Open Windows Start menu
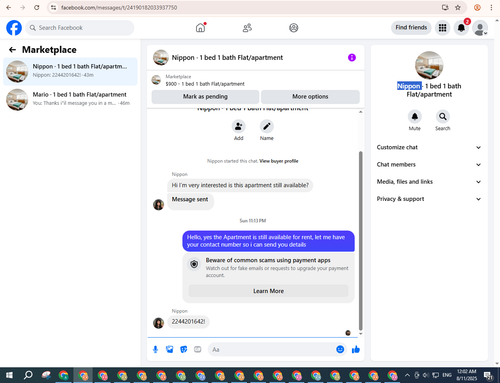This screenshot has height=383, width=500. pyautogui.click(x=9, y=375)
